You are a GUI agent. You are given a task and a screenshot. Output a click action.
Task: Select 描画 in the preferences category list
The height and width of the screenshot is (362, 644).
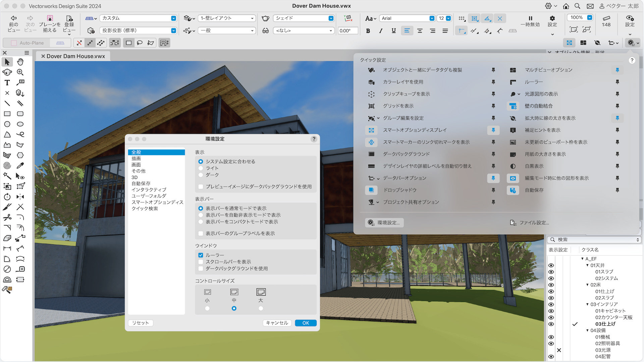[x=137, y=158]
